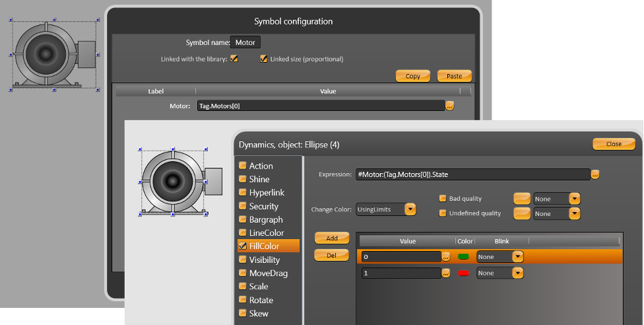This screenshot has width=644, height=325.
Task: Click the ellipsis button next to Expression field
Action: [595, 174]
